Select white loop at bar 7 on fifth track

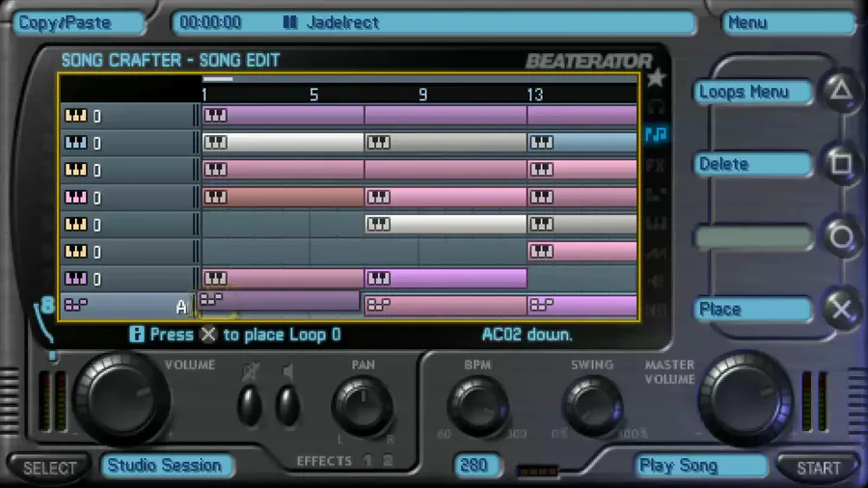pyautogui.click(x=446, y=224)
